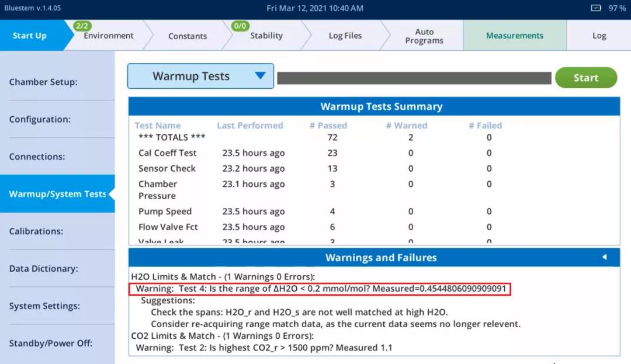This screenshot has width=631, height=364.
Task: Click the battery status icon
Action: 595,8
